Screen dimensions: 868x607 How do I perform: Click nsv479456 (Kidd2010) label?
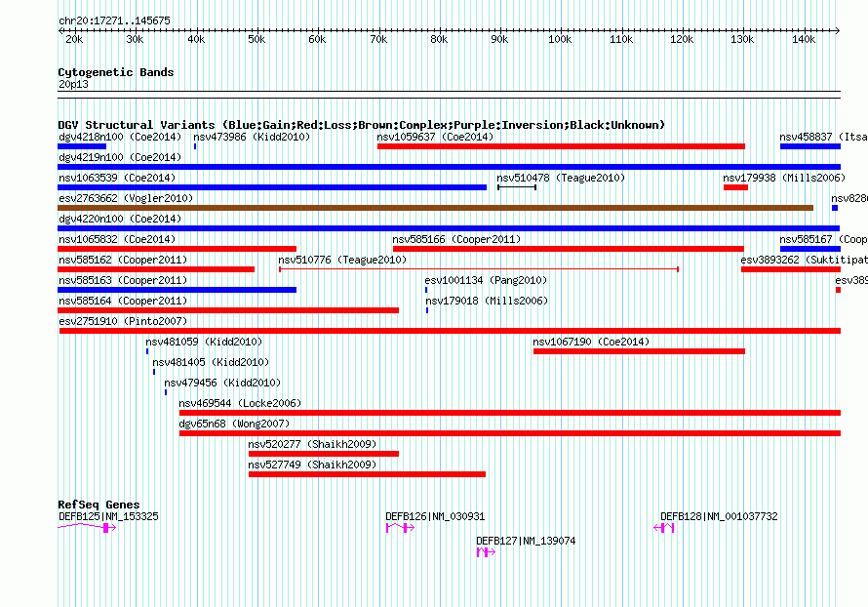tap(222, 383)
